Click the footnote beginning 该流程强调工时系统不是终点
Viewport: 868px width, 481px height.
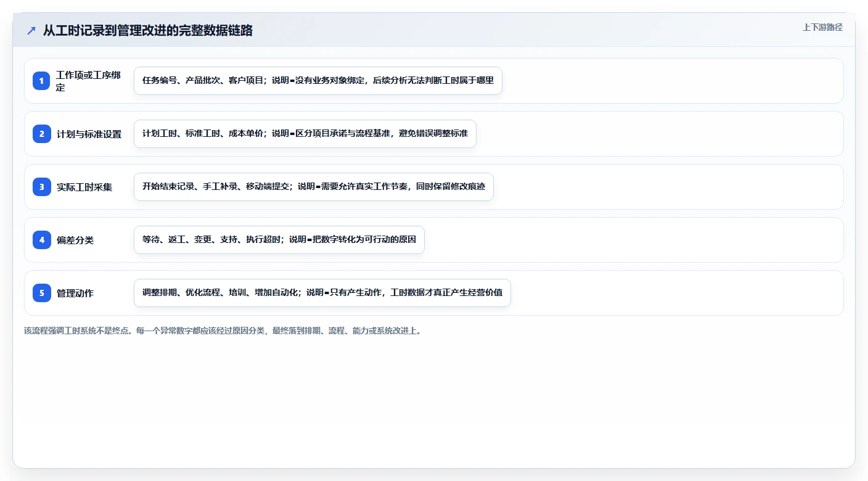pyautogui.click(x=223, y=331)
